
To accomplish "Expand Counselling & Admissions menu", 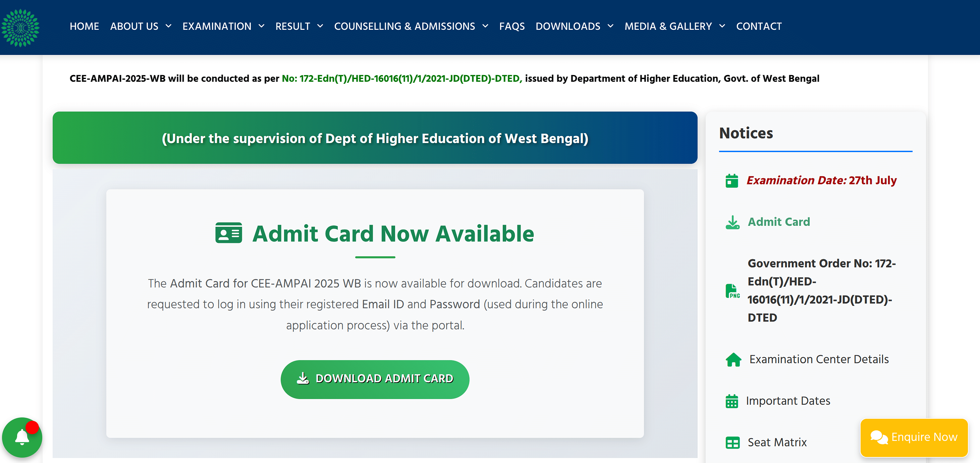I will tap(411, 26).
